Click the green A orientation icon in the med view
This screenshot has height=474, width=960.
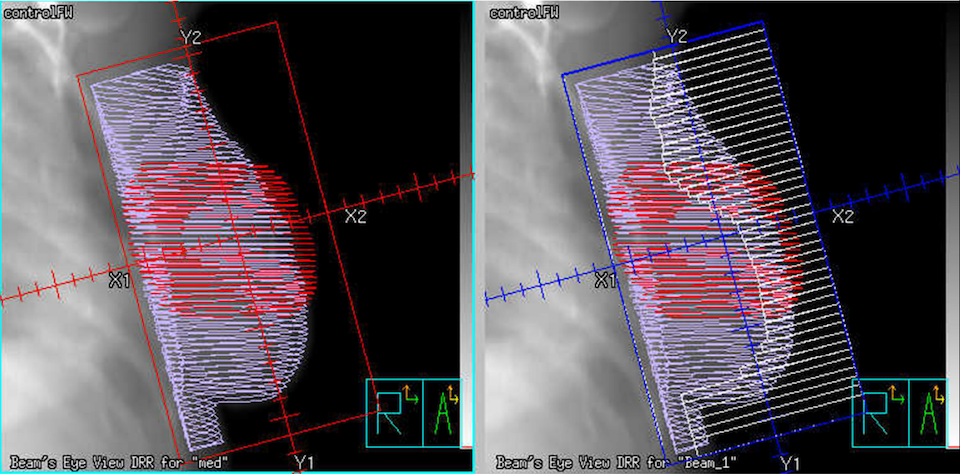[444, 412]
